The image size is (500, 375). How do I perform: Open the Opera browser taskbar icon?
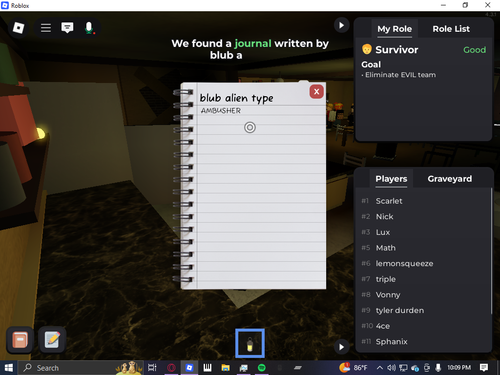(x=171, y=368)
